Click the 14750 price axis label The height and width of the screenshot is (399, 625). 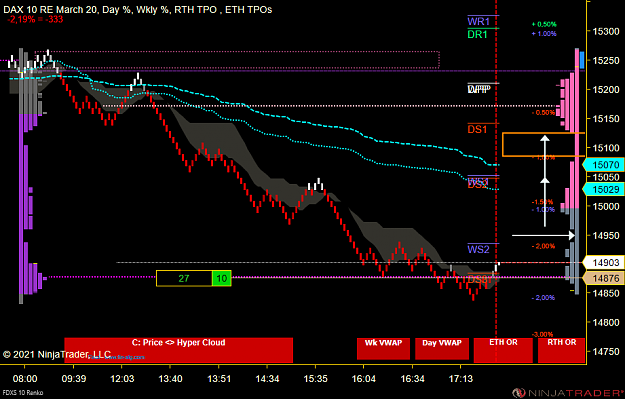coord(606,352)
